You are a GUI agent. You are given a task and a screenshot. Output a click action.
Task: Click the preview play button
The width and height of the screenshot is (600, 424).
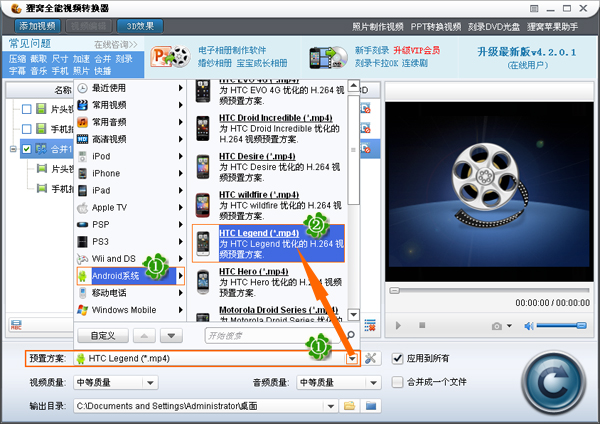tap(398, 326)
